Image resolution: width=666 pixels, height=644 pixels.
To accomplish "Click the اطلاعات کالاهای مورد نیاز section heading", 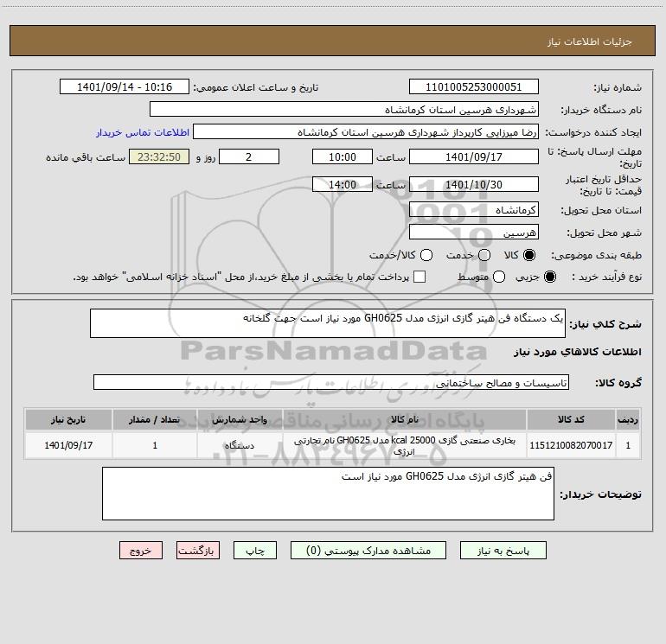I will (x=577, y=352).
